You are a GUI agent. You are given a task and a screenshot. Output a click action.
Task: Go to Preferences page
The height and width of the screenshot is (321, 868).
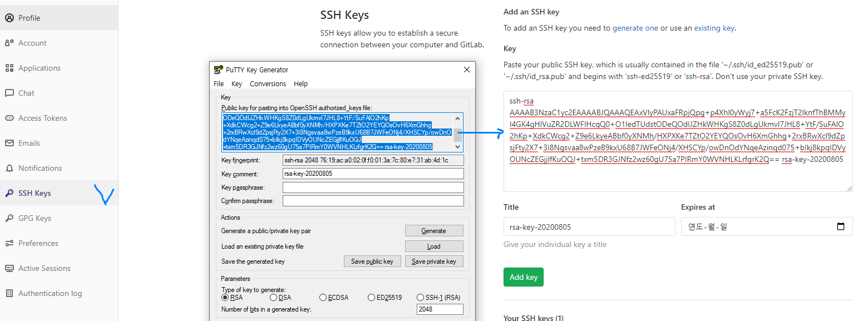pyautogui.click(x=59, y=243)
